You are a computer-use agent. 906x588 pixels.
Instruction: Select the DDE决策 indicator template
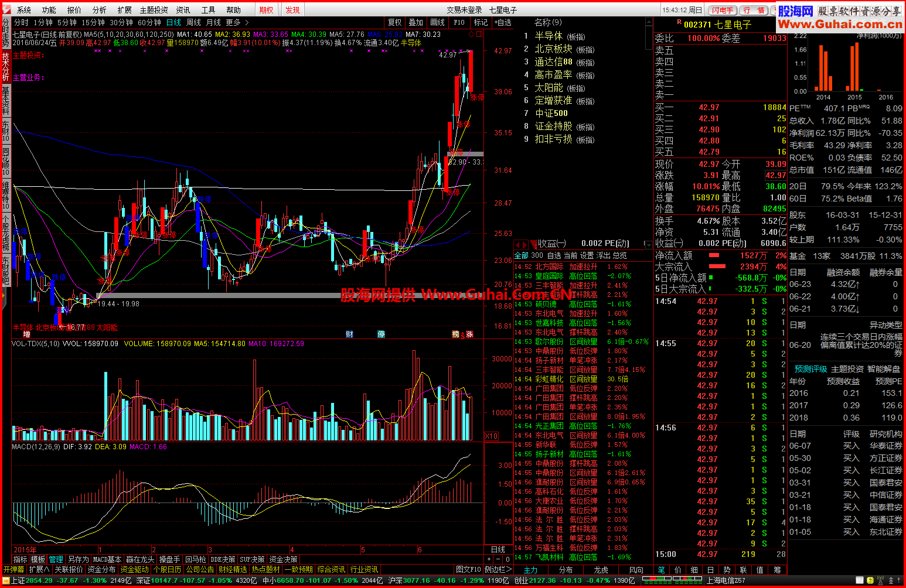(x=223, y=559)
